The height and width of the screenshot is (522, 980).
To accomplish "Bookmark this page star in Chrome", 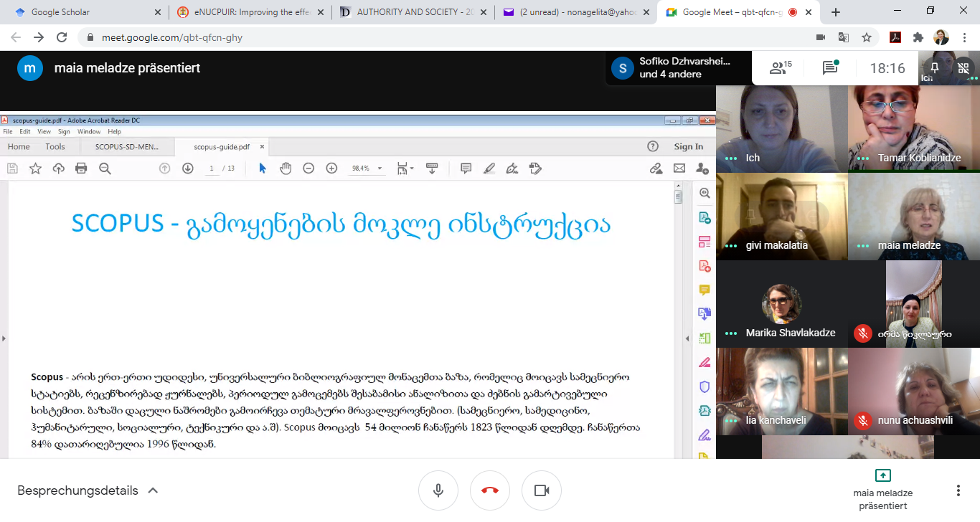I will pos(867,37).
